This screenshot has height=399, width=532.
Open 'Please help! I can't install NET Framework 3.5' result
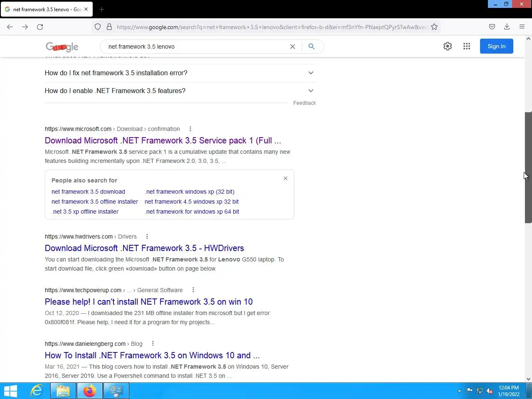point(149,302)
